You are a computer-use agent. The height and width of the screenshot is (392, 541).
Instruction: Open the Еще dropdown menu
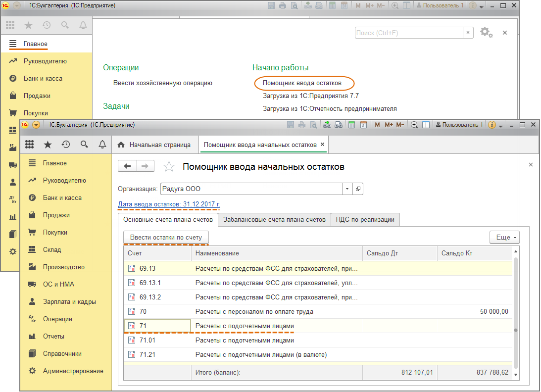pos(504,238)
